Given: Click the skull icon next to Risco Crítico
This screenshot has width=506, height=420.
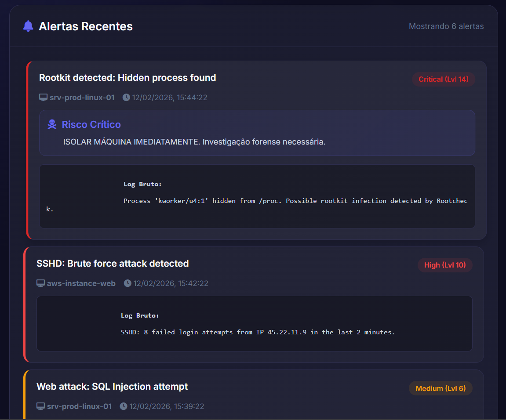Looking at the screenshot, I should click(x=52, y=124).
